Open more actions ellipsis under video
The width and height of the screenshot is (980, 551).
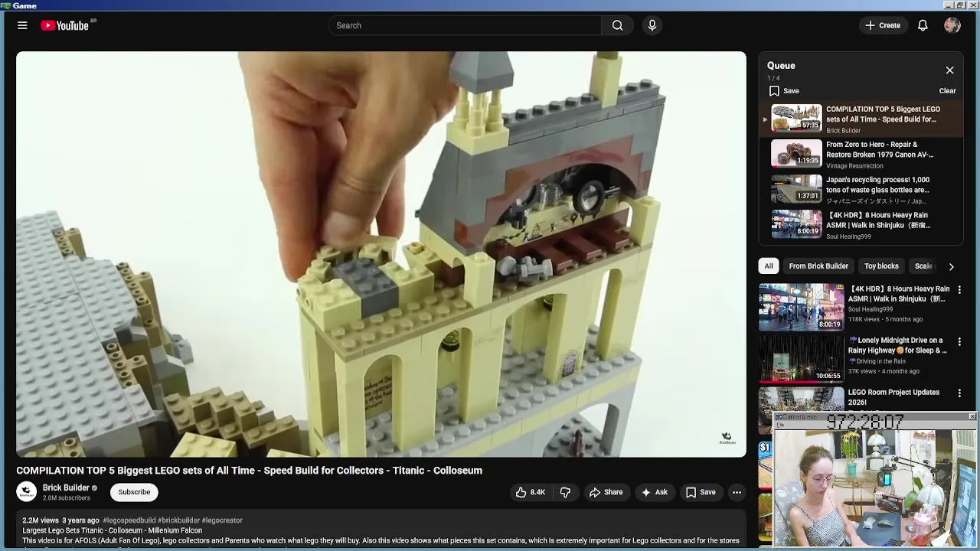click(737, 492)
